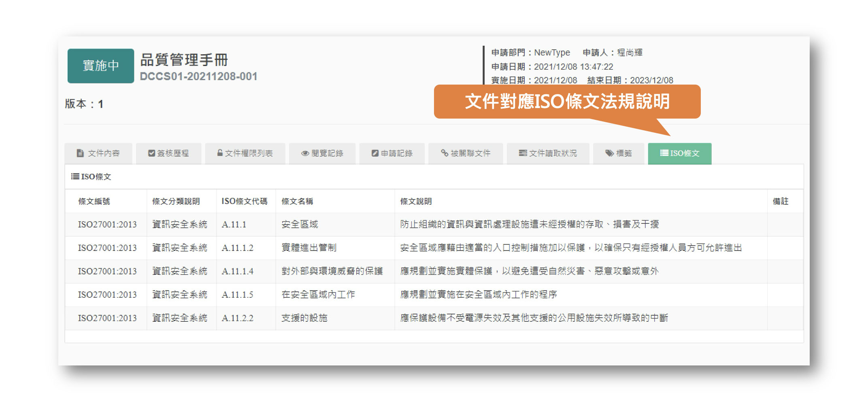Open the 文件權限列表 tab label

click(249, 153)
